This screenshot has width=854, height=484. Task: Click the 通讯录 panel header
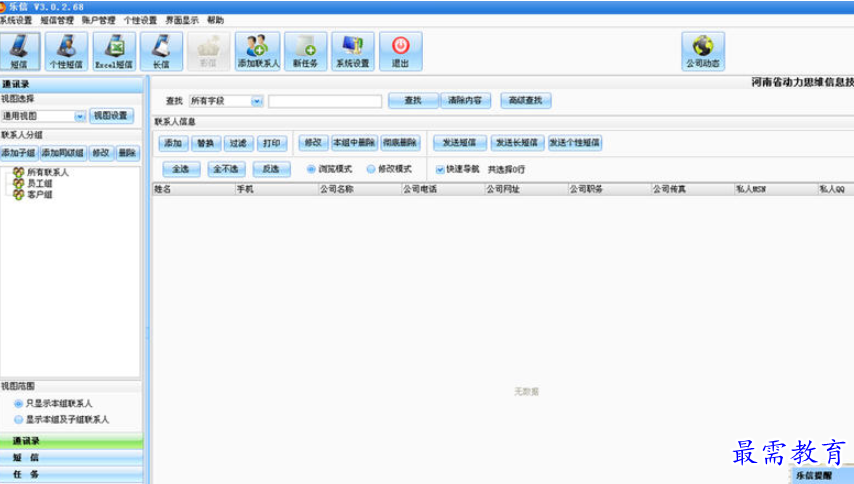71,84
